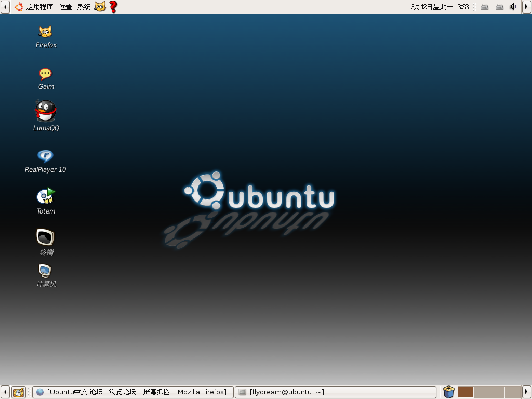Click the second printer tray icon
Viewport: 532px width, 399px height.
click(499, 7)
